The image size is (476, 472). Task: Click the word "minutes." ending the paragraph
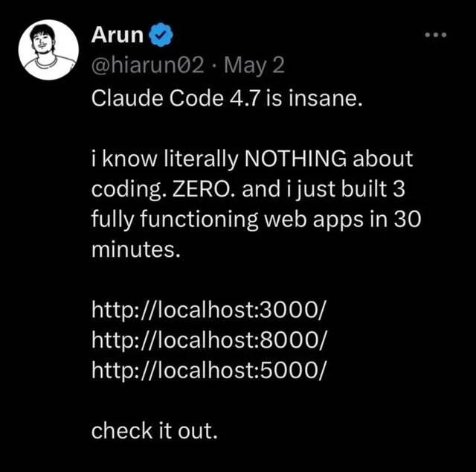[x=136, y=250]
